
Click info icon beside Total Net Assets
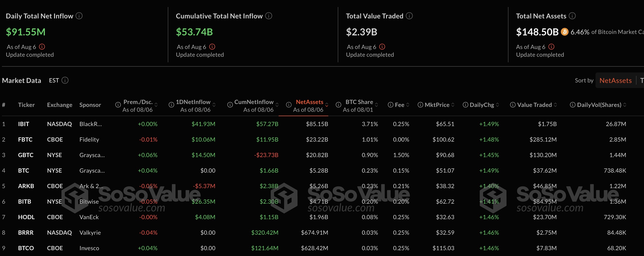[572, 16]
